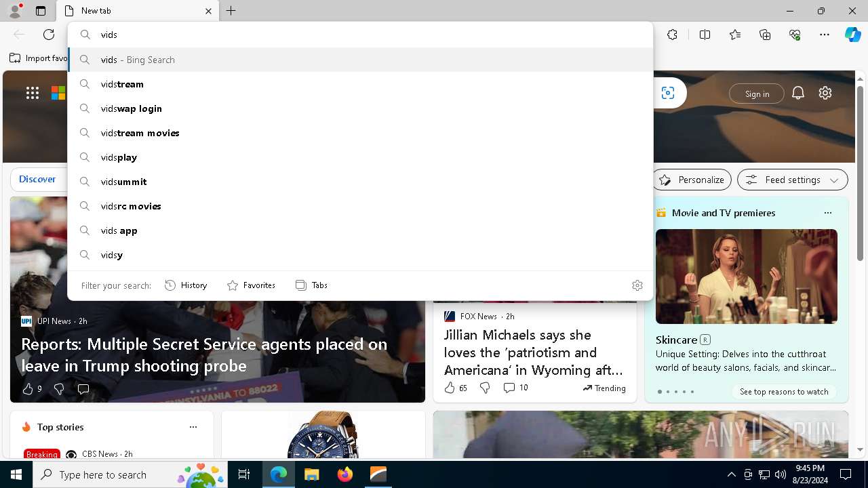The width and height of the screenshot is (868, 488).
Task: Open the tab actions menu icon
Action: pos(41,11)
